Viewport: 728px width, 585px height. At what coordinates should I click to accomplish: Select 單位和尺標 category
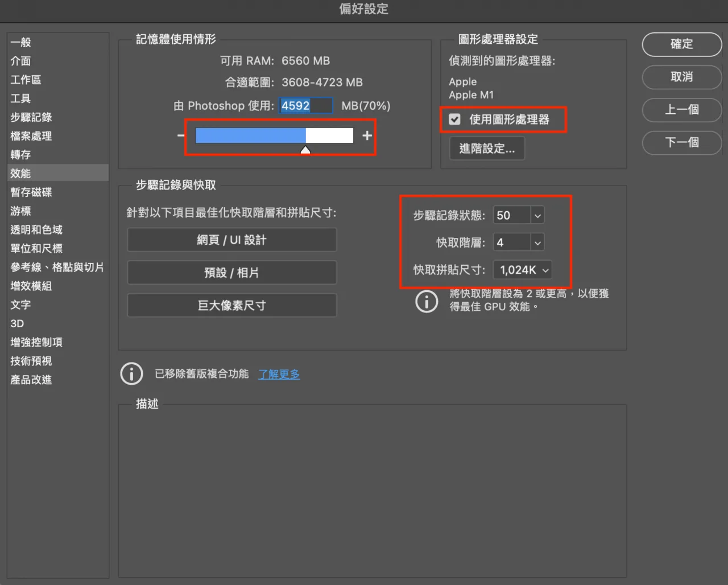(57, 249)
